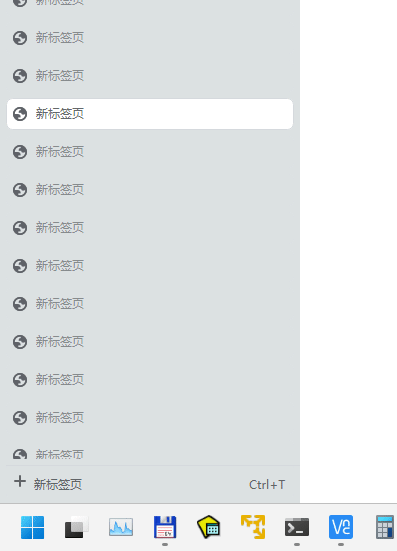
Task: Open the yellow tag calculator taskbar icon
Action: [x=209, y=527]
